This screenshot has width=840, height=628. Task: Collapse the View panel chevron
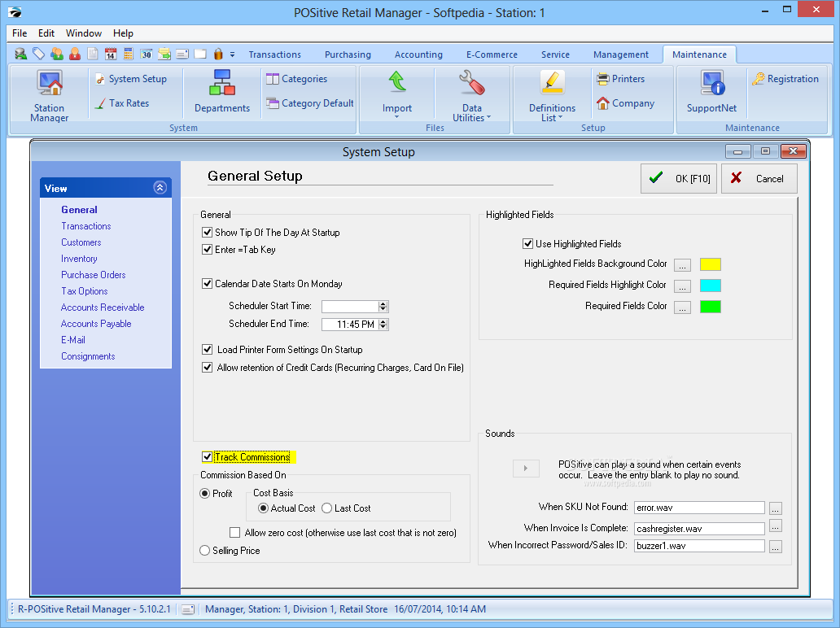pyautogui.click(x=160, y=187)
